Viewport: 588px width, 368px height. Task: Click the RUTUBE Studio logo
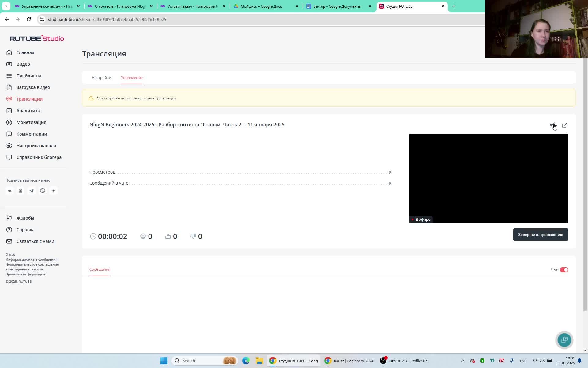[x=37, y=38]
